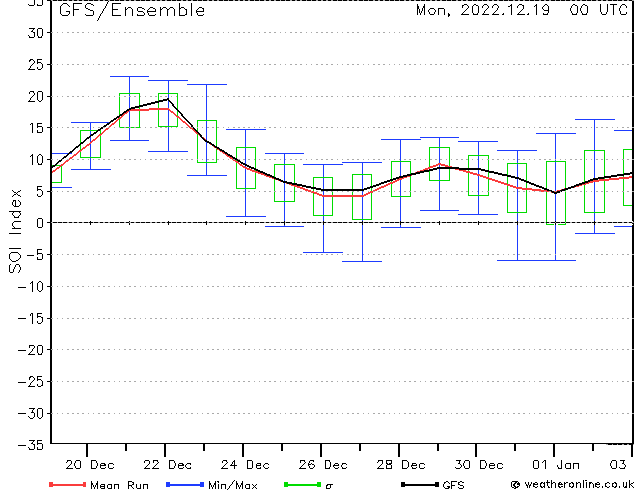Click the 'Mean Run' legend entry
This screenshot has height=490, width=634.
(119, 485)
